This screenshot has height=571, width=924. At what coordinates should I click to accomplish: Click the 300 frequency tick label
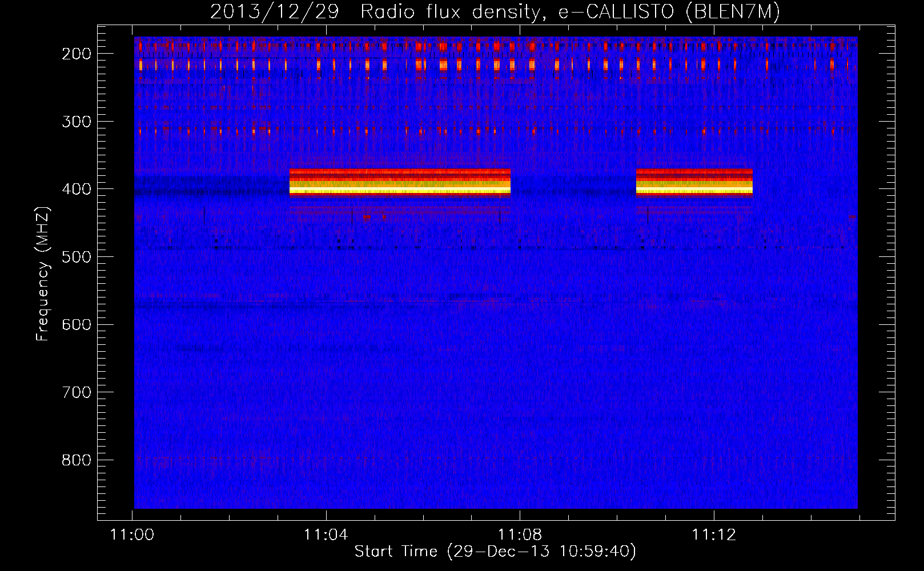pos(75,122)
